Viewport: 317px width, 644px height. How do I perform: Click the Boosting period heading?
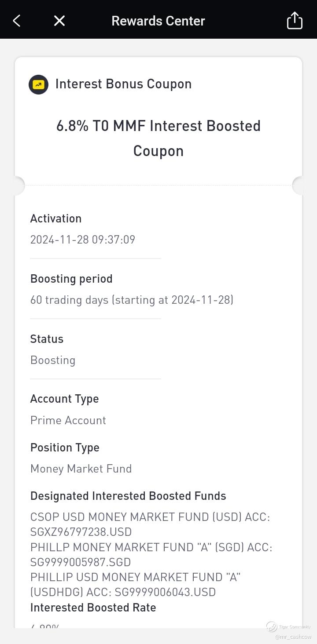point(71,279)
